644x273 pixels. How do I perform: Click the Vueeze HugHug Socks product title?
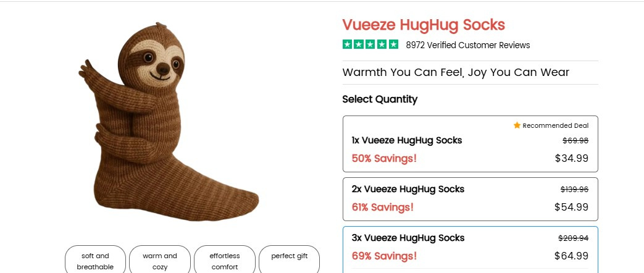(x=424, y=25)
